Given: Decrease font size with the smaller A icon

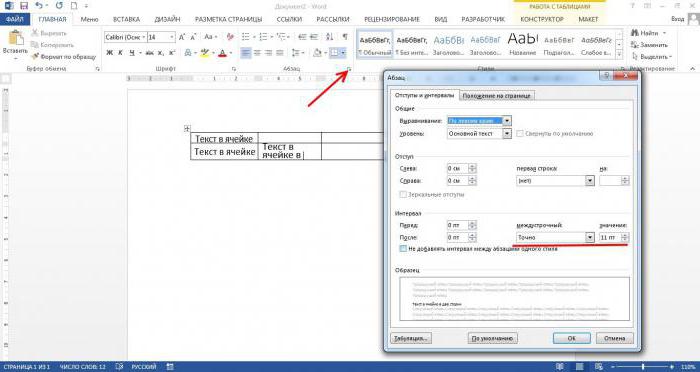Looking at the screenshot, I should 193,37.
